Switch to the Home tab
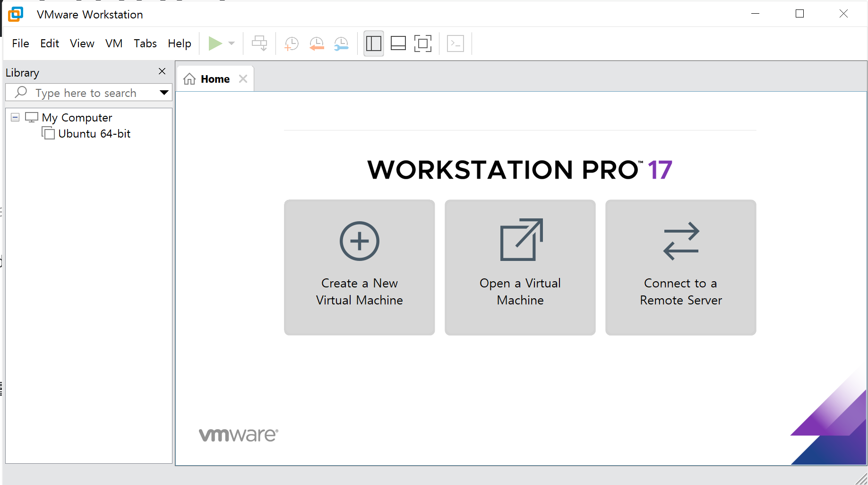Viewport: 868px width, 485px height. 215,79
